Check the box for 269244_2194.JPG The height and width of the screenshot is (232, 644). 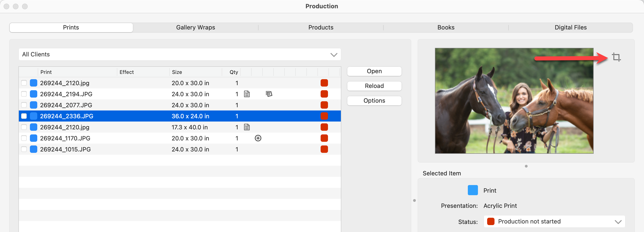(x=24, y=94)
